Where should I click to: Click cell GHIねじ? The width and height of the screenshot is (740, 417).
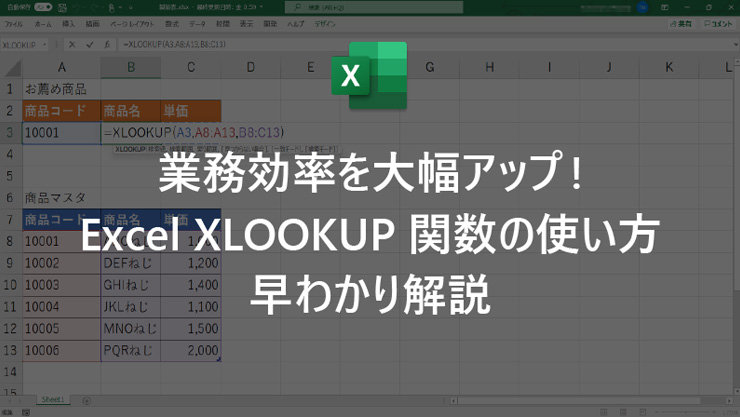131,285
